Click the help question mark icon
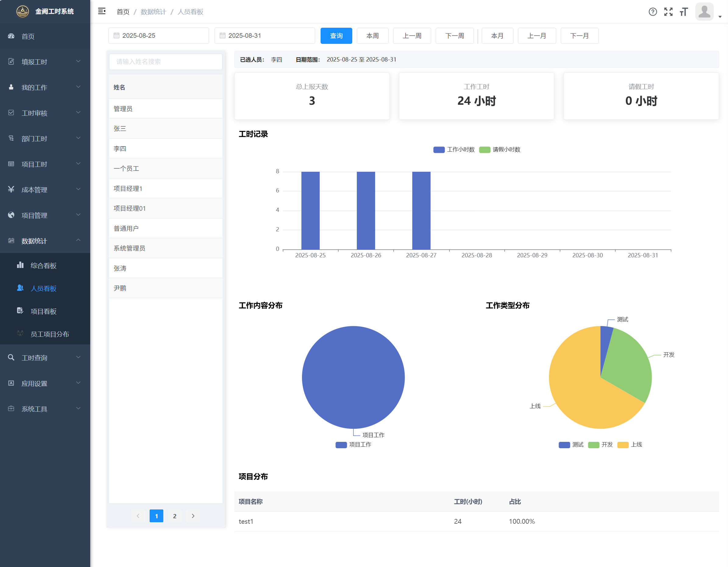 point(653,12)
